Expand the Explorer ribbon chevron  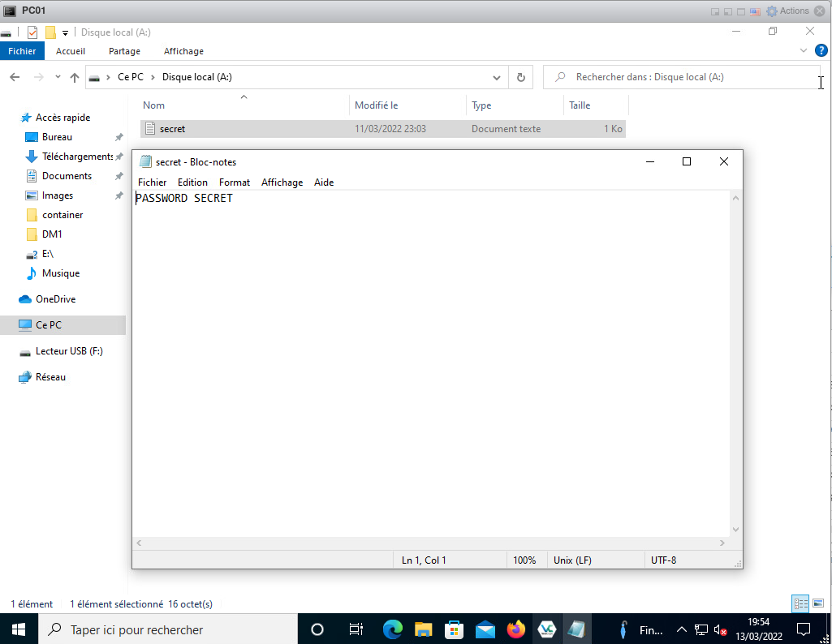tap(804, 51)
